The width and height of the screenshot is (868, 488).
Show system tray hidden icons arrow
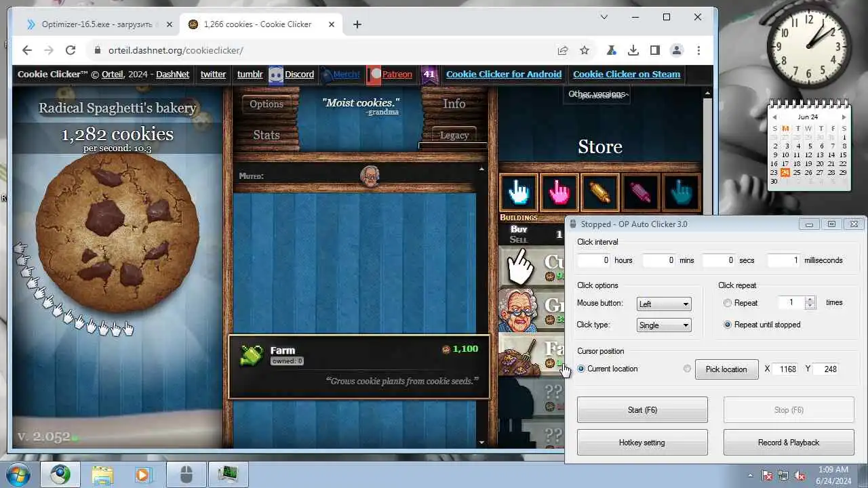(750, 476)
